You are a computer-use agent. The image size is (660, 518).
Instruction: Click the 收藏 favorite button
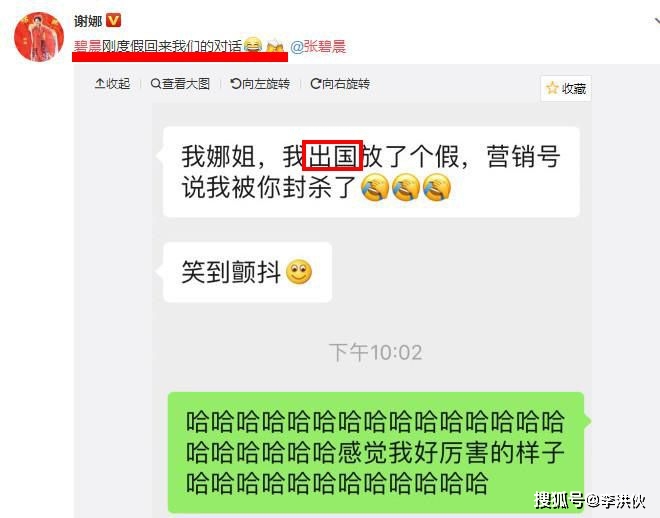[x=566, y=88]
